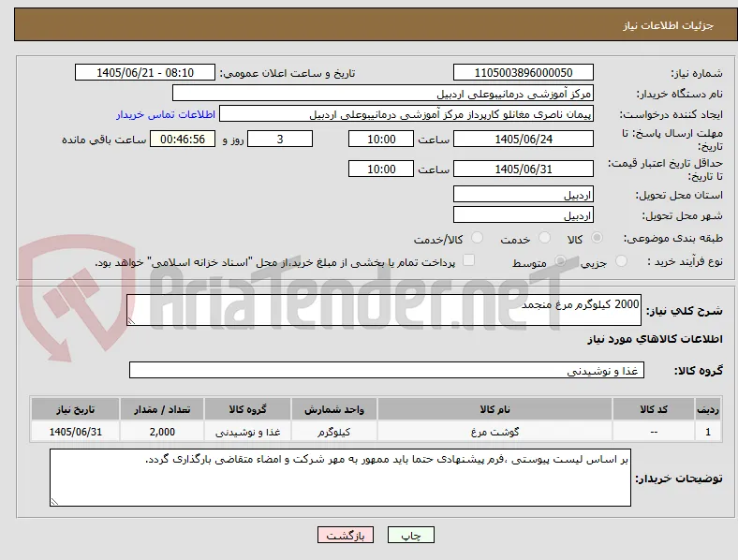This screenshot has height=560, width=738.
Task: Click the 2,000 quantity cell
Action: tap(162, 432)
